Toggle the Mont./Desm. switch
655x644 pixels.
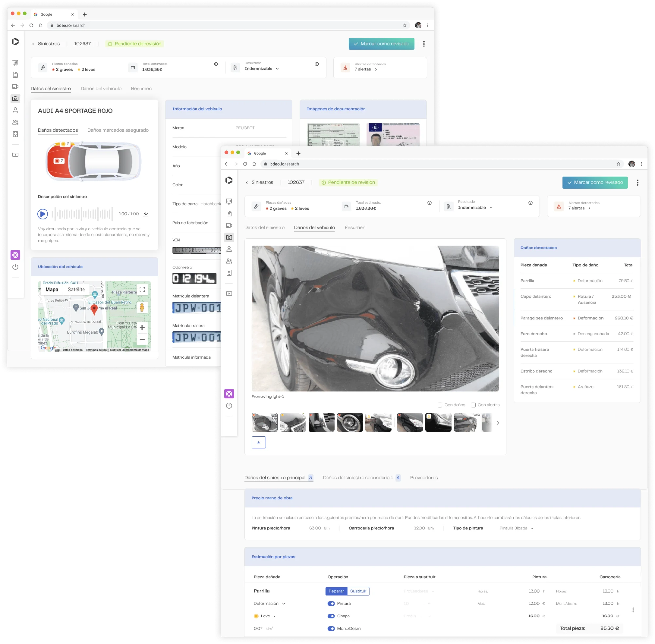pyautogui.click(x=331, y=629)
